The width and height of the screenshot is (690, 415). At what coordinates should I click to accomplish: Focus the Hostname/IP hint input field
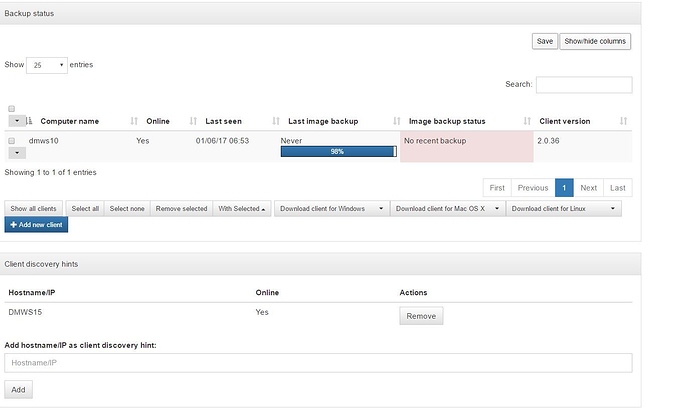pyautogui.click(x=318, y=363)
